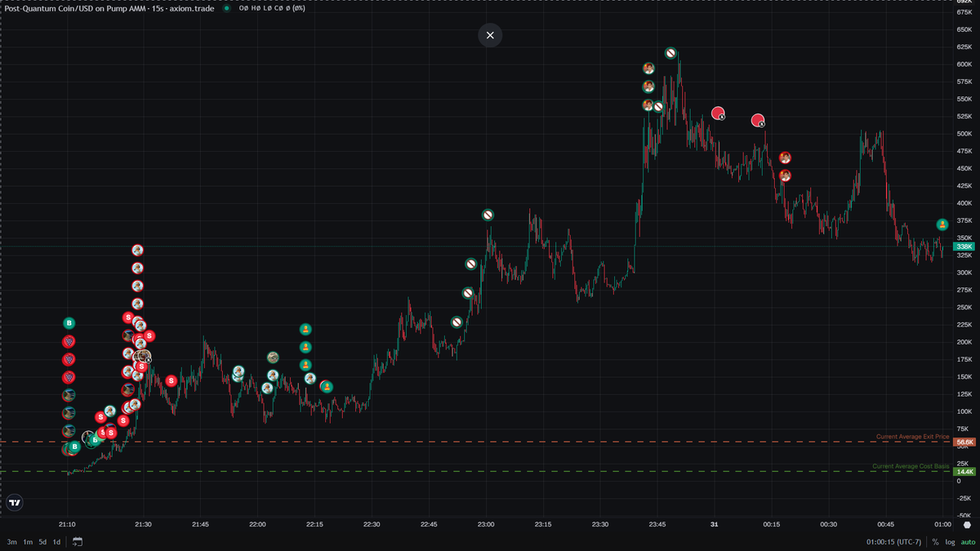This screenshot has width=980, height=551.
Task: Click the striped marker at the 23:00 spike
Action: (x=488, y=215)
